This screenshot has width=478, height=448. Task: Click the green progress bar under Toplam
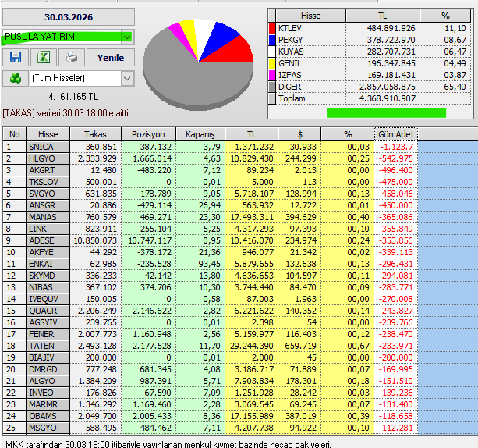pos(386,113)
